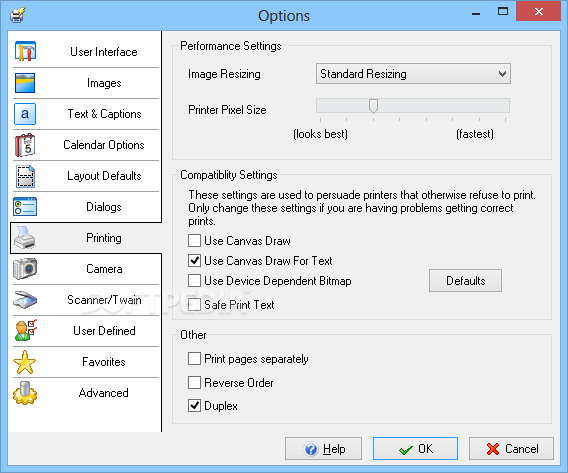Click the Images landscape picture icon
568x473 pixels.
tap(25, 83)
